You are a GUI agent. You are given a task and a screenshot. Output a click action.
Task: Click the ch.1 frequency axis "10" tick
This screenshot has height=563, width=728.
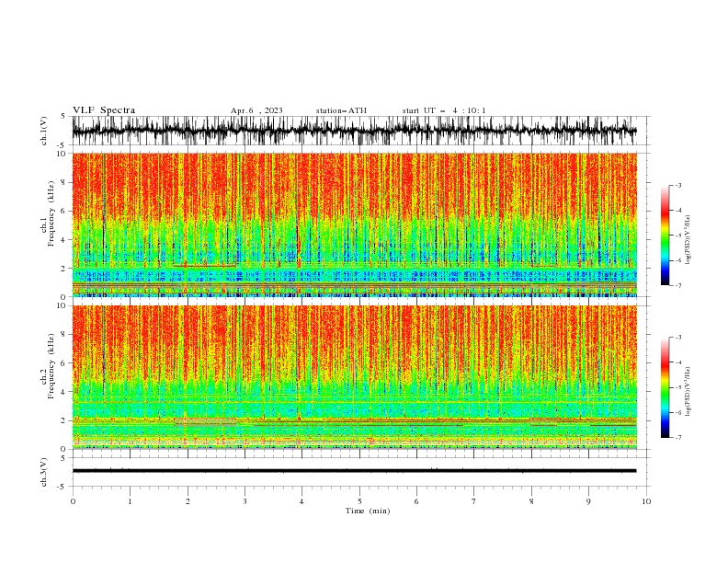(x=62, y=154)
